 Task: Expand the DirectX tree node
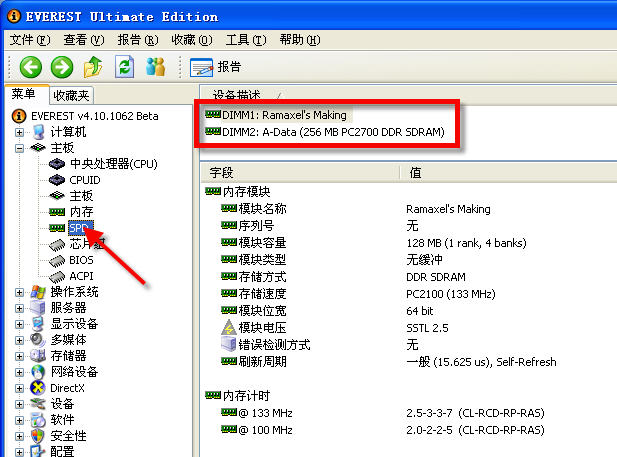19,389
